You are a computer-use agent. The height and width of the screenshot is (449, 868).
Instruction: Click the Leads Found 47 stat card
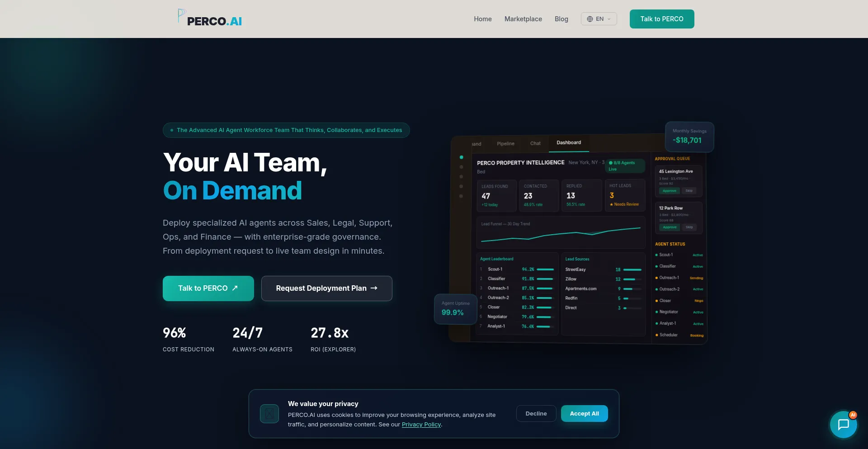496,196
